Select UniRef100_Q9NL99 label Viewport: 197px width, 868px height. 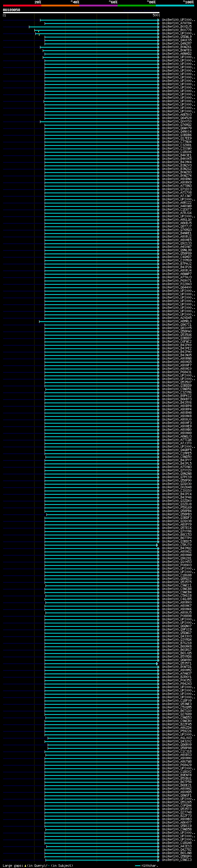point(177,250)
